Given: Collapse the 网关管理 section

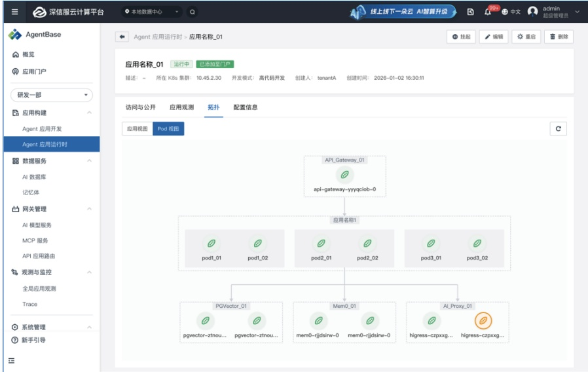Looking at the screenshot, I should (x=89, y=208).
